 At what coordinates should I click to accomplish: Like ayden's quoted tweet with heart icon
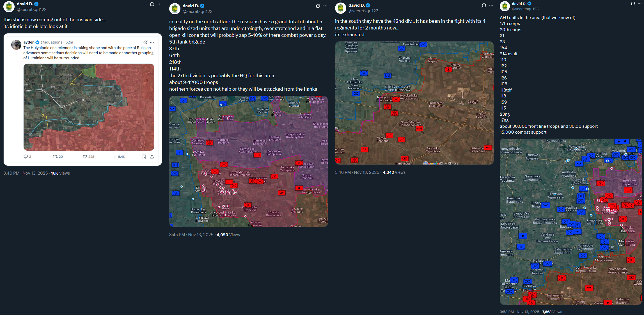pyautogui.click(x=85, y=157)
